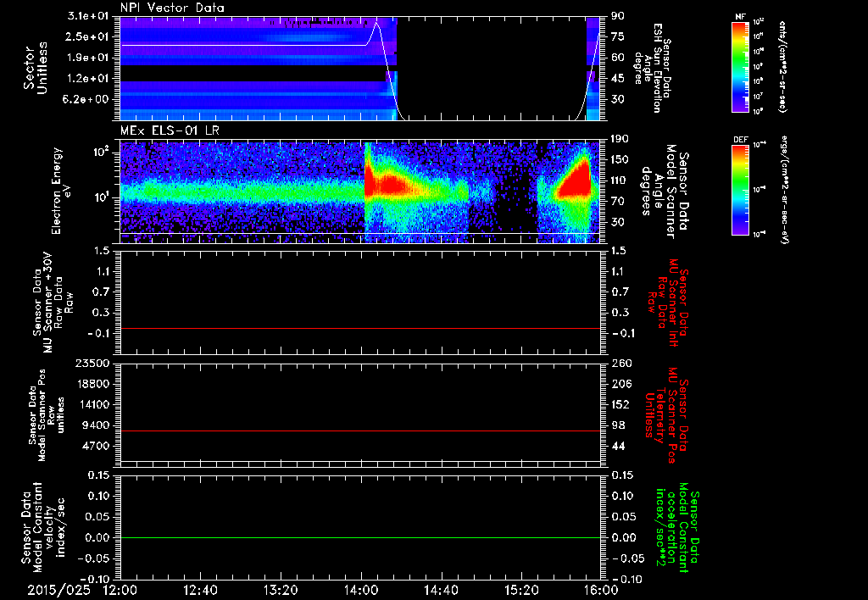Click the 14100 scanner position tick label

92,404
